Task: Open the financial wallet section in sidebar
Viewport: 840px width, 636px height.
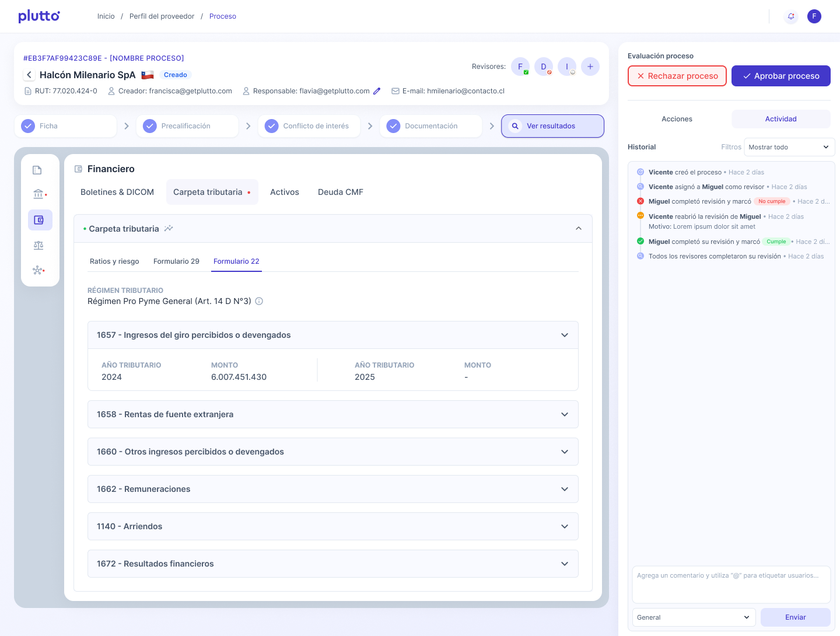Action: pos(40,220)
